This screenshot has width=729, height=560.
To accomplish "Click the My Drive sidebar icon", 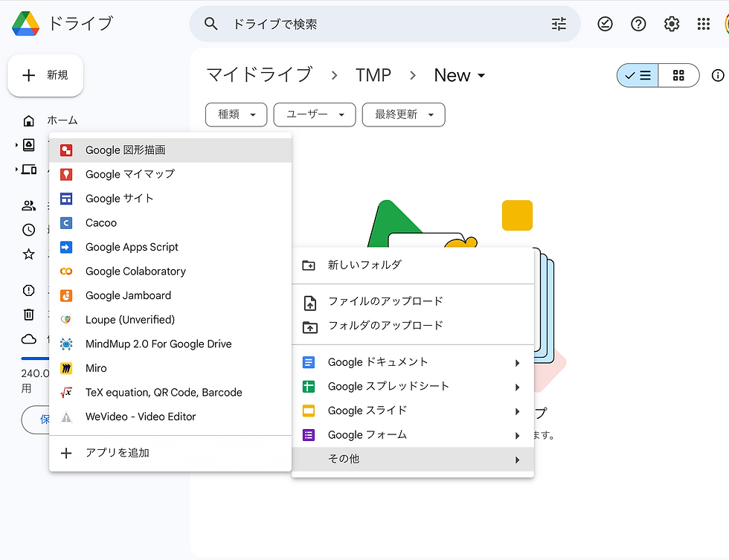I will (x=29, y=145).
